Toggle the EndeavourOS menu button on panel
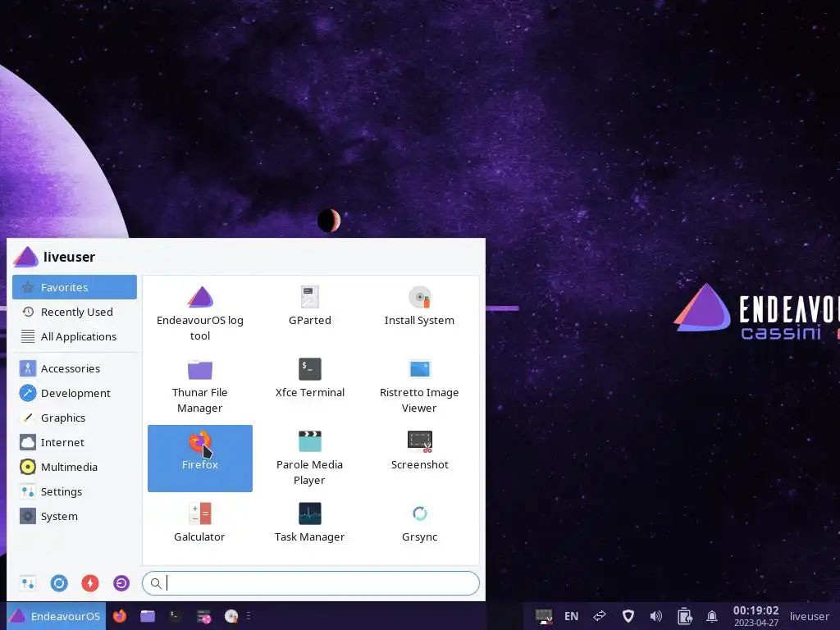840x630 pixels. [56, 616]
